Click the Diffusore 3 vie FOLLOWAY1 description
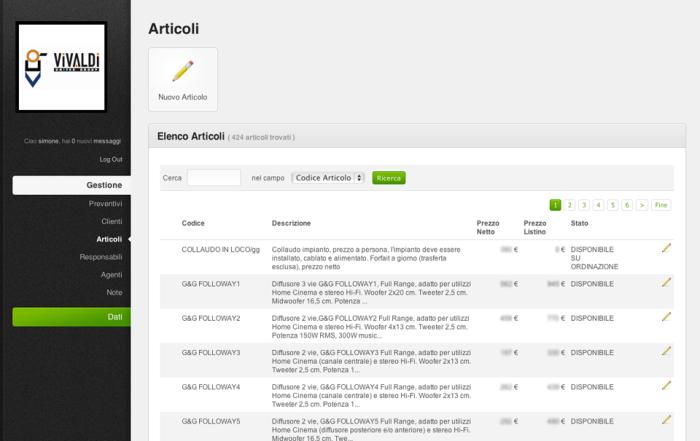This screenshot has width=700, height=441. click(371, 292)
